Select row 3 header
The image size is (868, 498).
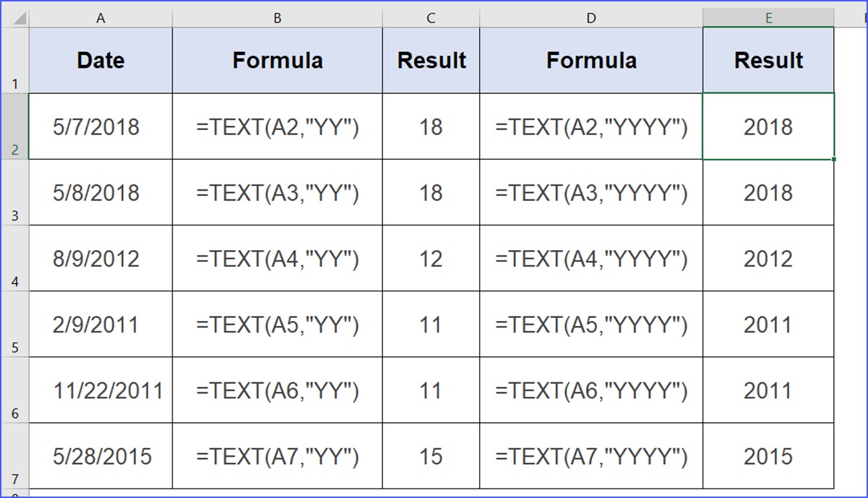point(14,193)
